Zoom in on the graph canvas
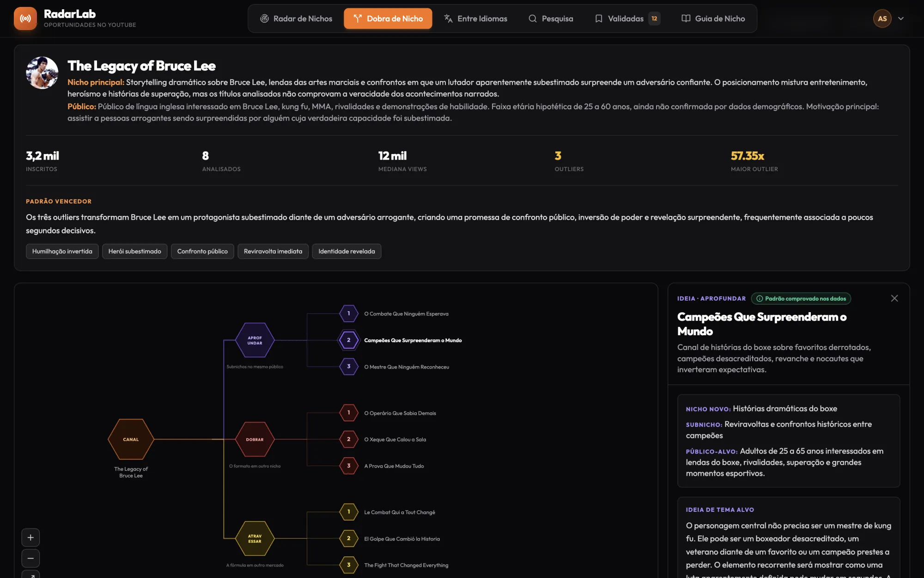This screenshot has width=924, height=578. pos(30,537)
